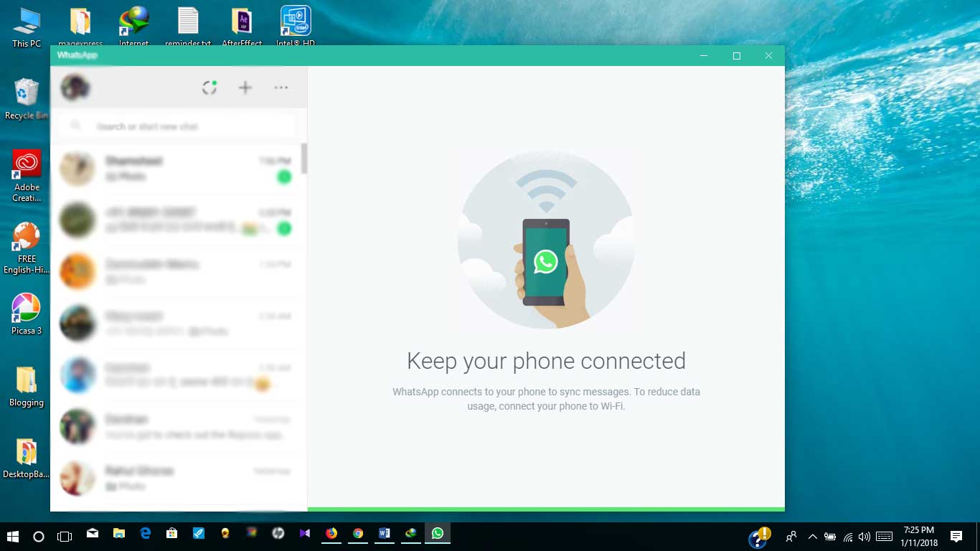This screenshot has height=551, width=980.
Task: Click the search magnifier in WhatsApp
Action: pyautogui.click(x=75, y=125)
